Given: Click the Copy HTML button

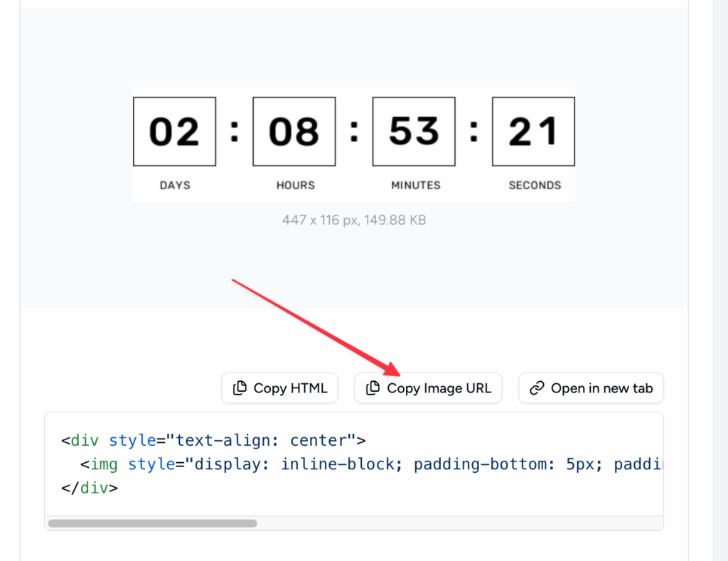Looking at the screenshot, I should (279, 388).
